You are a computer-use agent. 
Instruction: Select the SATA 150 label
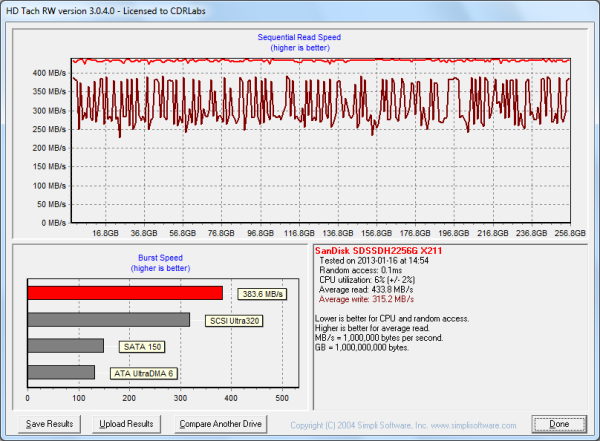click(141, 347)
